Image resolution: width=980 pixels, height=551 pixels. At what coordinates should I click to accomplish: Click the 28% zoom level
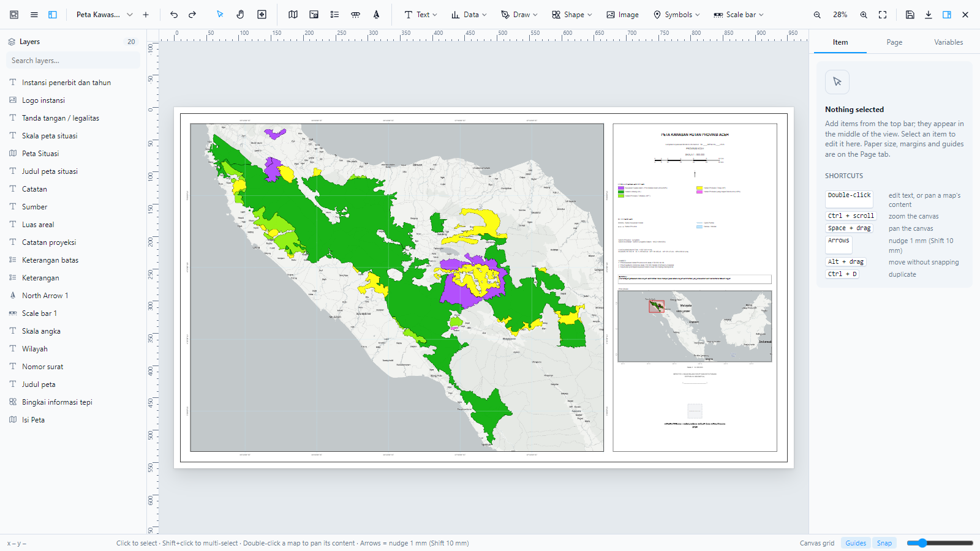pos(840,15)
